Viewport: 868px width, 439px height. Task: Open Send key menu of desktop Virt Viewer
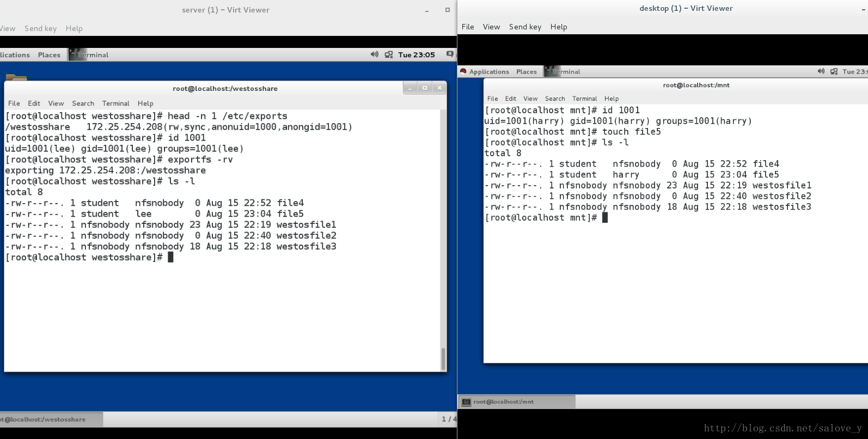pos(525,27)
